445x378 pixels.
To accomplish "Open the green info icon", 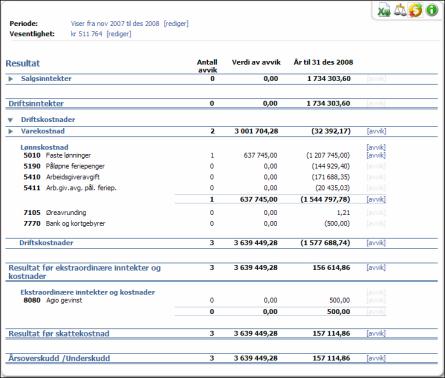I will (x=432, y=10).
